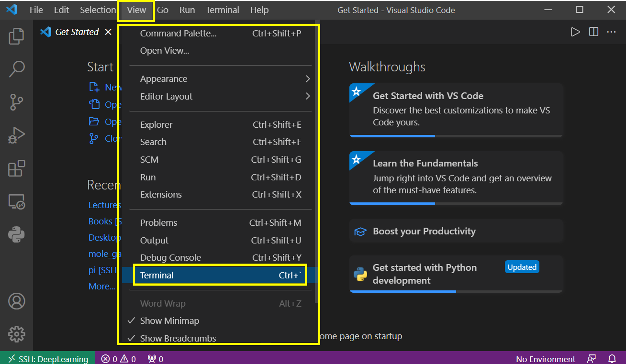Screen dimensions: 626x364
Task: Click No Environment in status bar
Action: [546, 359]
